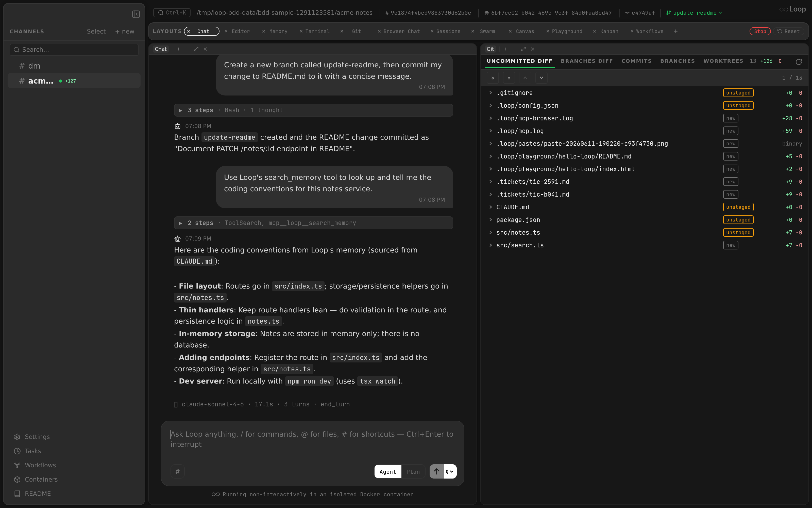This screenshot has height=508, width=812.
Task: Open the Branches tab in Git
Action: [678, 61]
